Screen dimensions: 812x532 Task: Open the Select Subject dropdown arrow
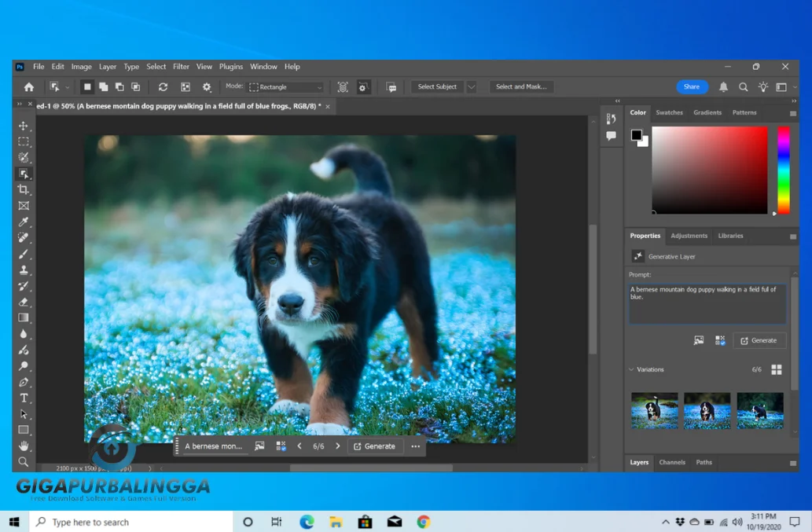click(x=471, y=86)
